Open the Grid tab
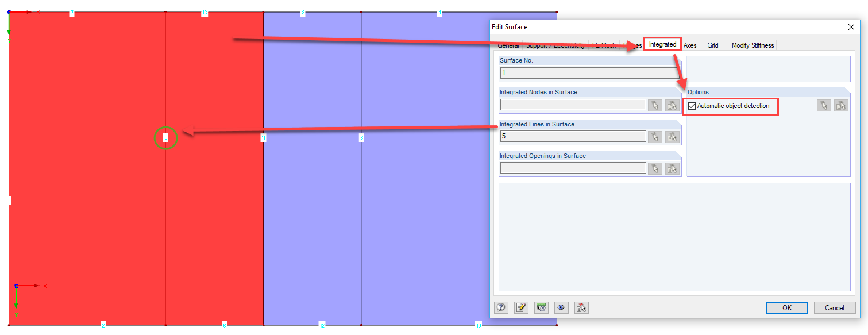Screen dimensions: 868x335 (x=713, y=45)
